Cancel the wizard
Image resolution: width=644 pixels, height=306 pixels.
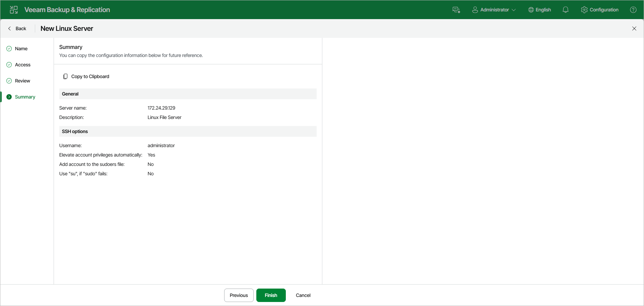point(303,295)
